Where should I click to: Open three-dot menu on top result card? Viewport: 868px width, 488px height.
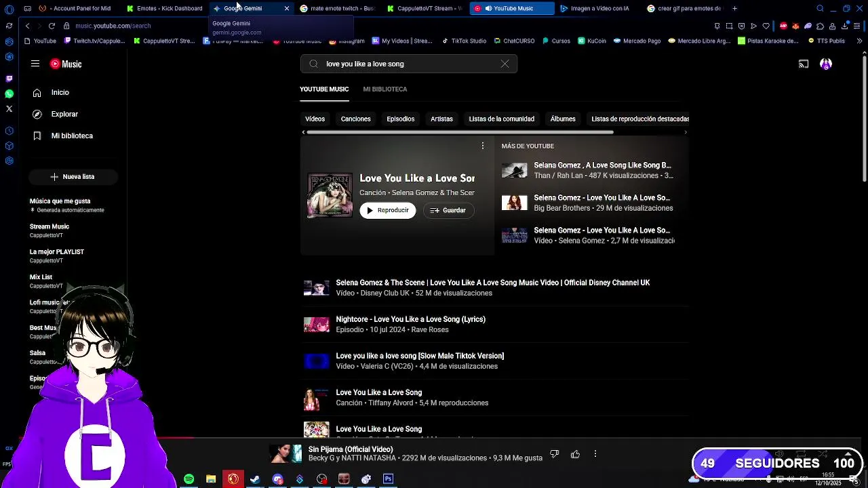[483, 146]
